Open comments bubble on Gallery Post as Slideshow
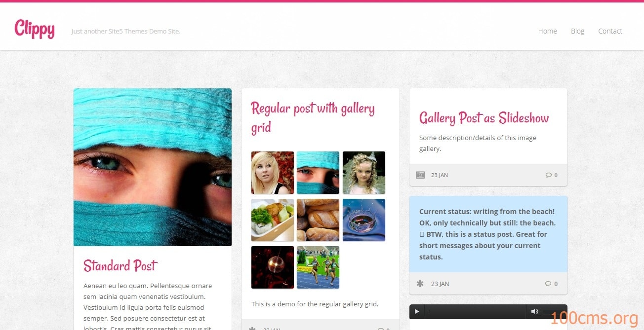This screenshot has width=644, height=330. [552, 175]
